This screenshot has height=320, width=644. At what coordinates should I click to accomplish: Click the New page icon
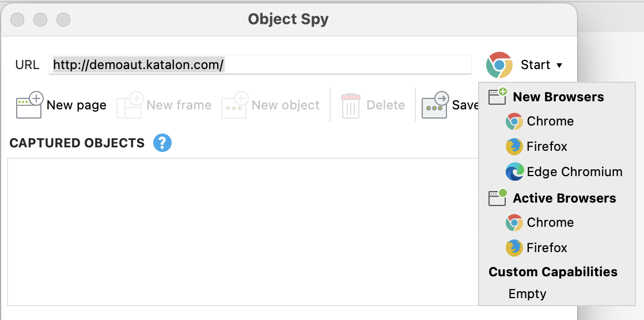pyautogui.click(x=29, y=105)
